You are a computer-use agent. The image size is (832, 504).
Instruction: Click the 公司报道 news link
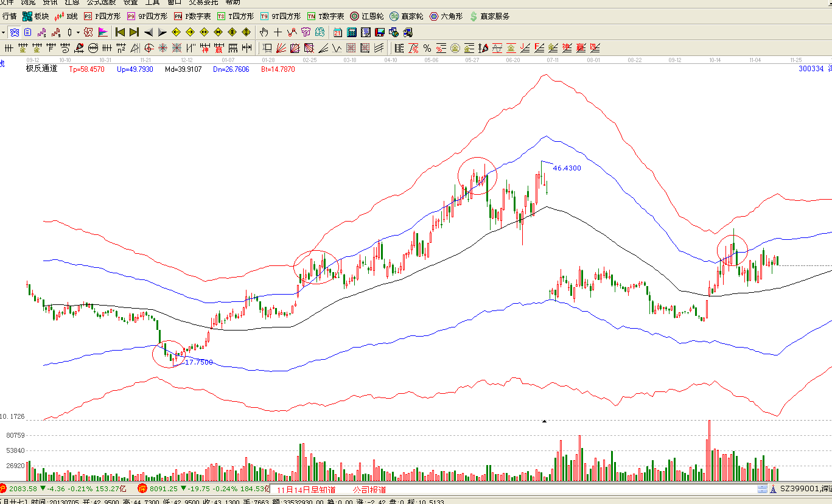coord(369,489)
